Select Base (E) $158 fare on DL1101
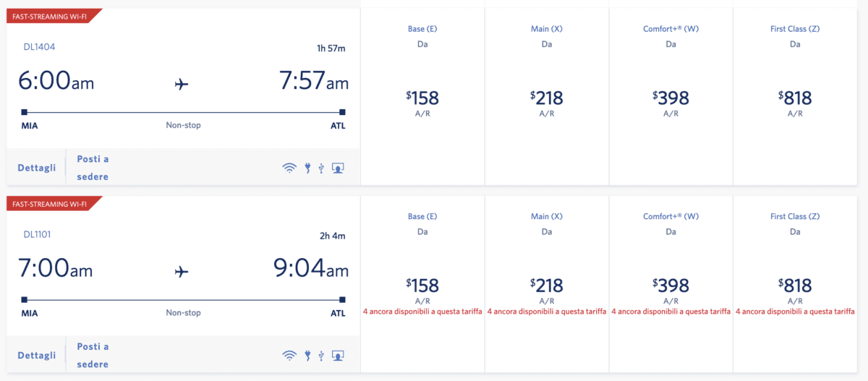Screen dimensions: 868x381 (422, 283)
